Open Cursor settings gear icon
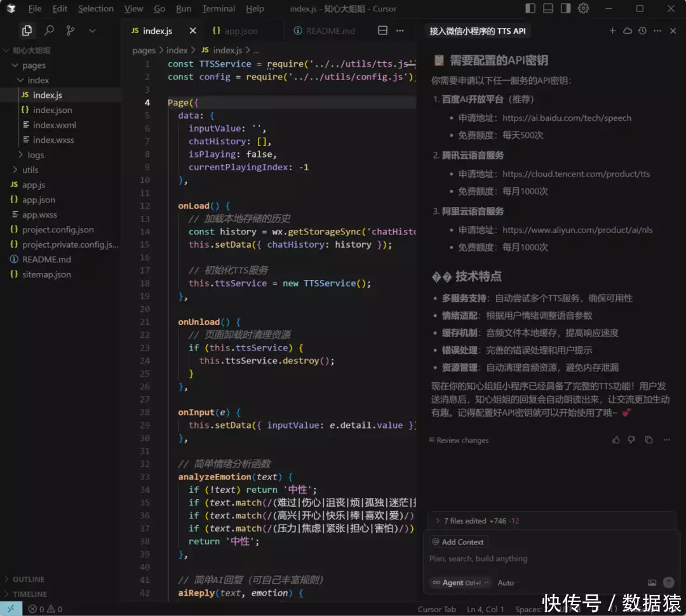 tap(583, 8)
